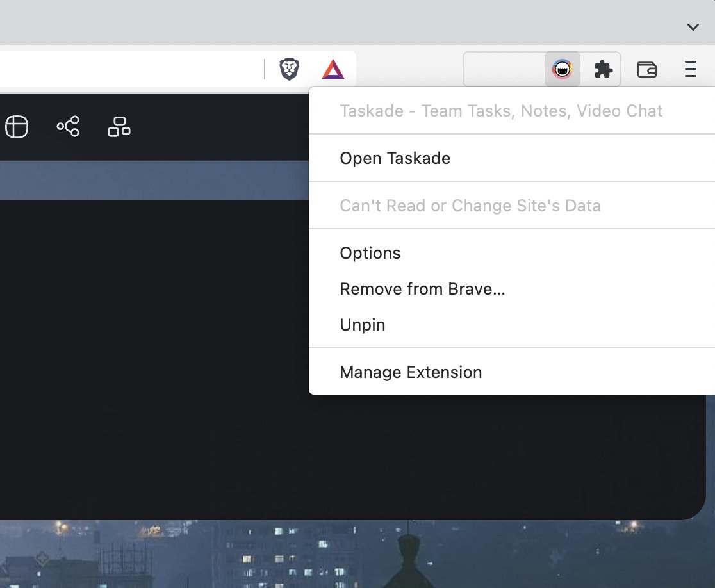Unpin the Taskade extension from toolbar
This screenshot has width=715, height=588.
coord(363,325)
